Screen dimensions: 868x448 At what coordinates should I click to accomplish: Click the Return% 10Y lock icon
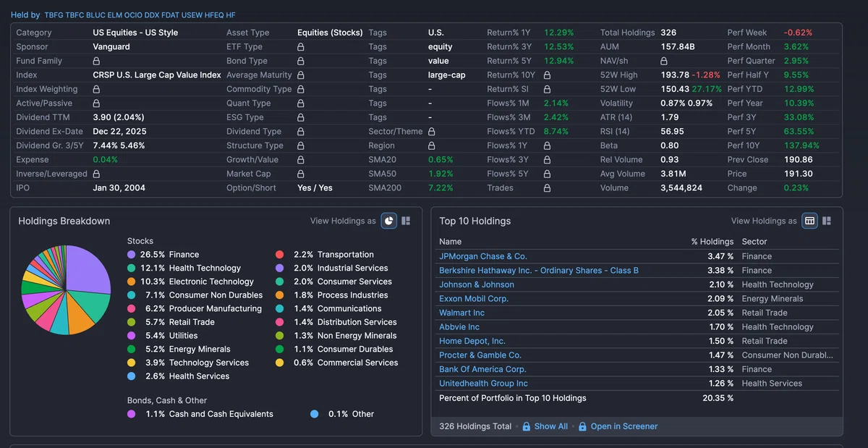(x=548, y=75)
